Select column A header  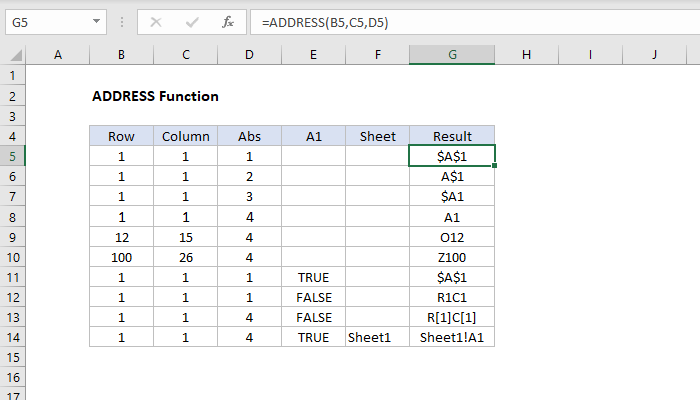(x=57, y=56)
